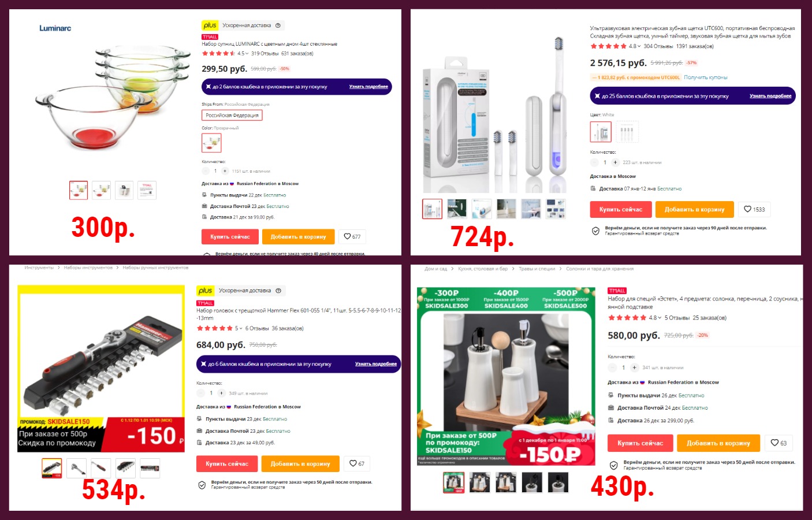Screen dimensions: 812x520
Task: Click wishlist heart showing 67 on Hammer set
Action: [x=357, y=463]
